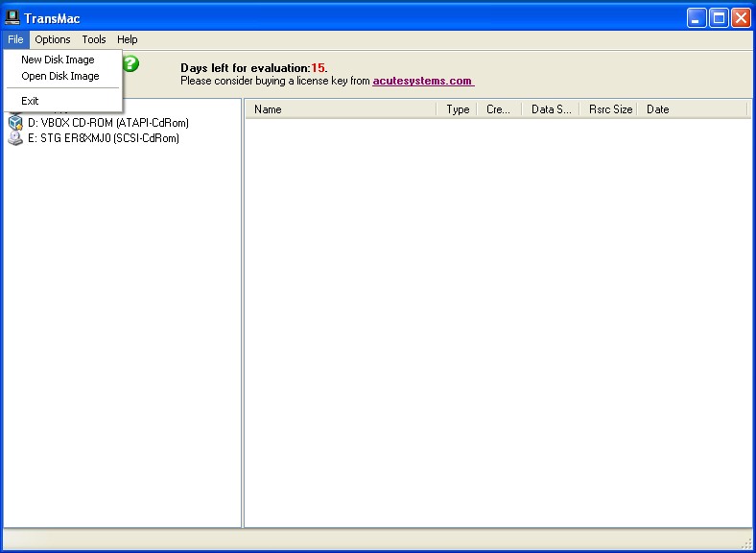
Task: Click the Cre... column header
Action: pyautogui.click(x=500, y=109)
